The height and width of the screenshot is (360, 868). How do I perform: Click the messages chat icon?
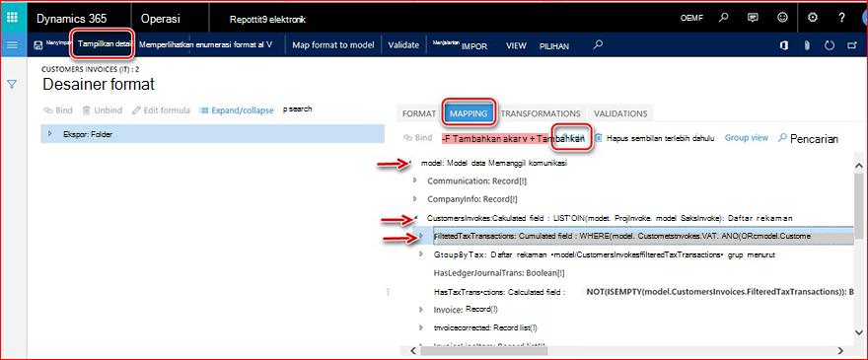753,17
